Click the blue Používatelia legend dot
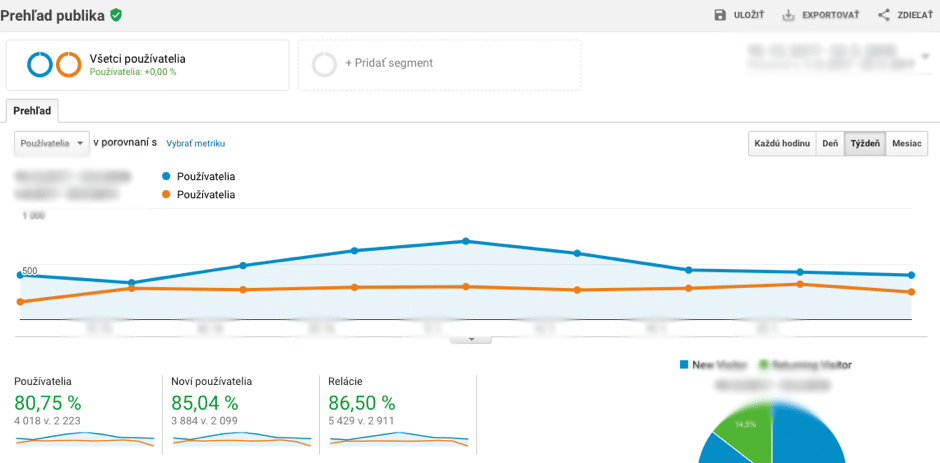The height and width of the screenshot is (463, 940). coord(165,176)
